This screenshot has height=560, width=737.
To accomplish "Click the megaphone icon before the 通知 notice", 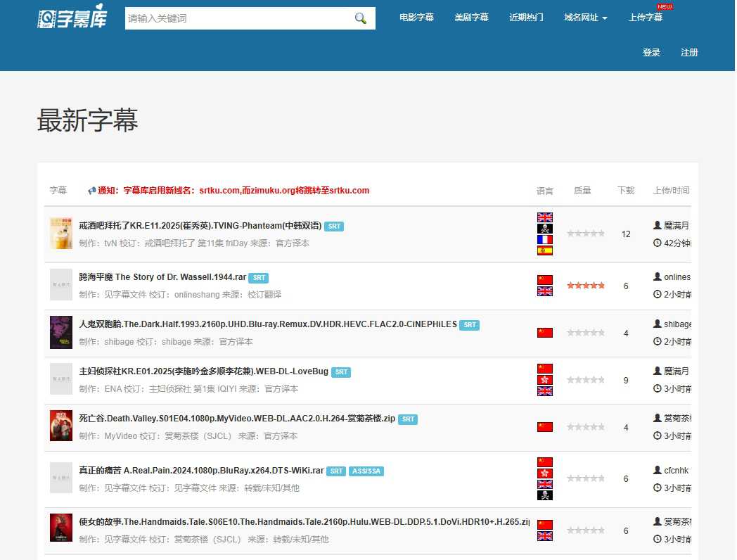I will [92, 190].
